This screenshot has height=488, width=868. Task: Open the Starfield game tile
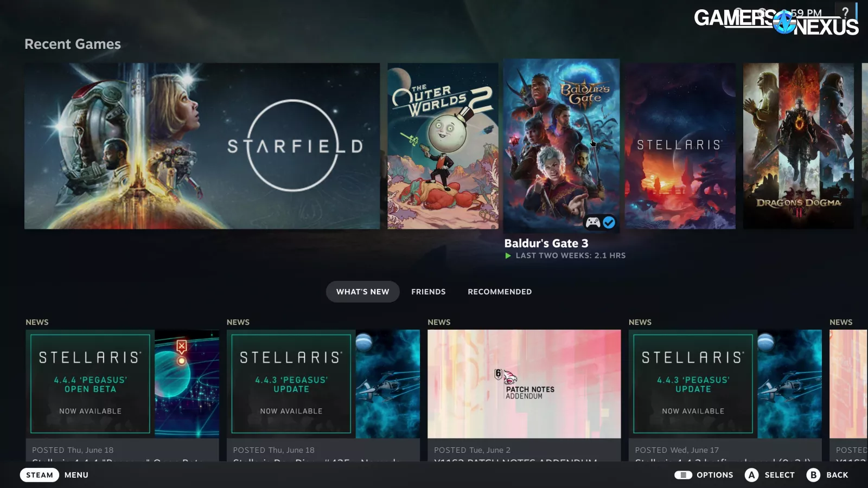(x=202, y=146)
